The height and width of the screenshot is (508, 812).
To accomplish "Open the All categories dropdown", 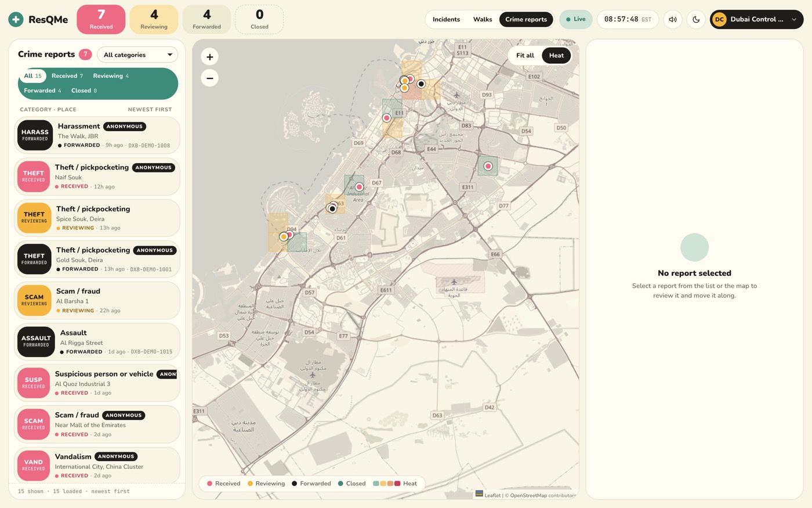I will click(x=137, y=55).
